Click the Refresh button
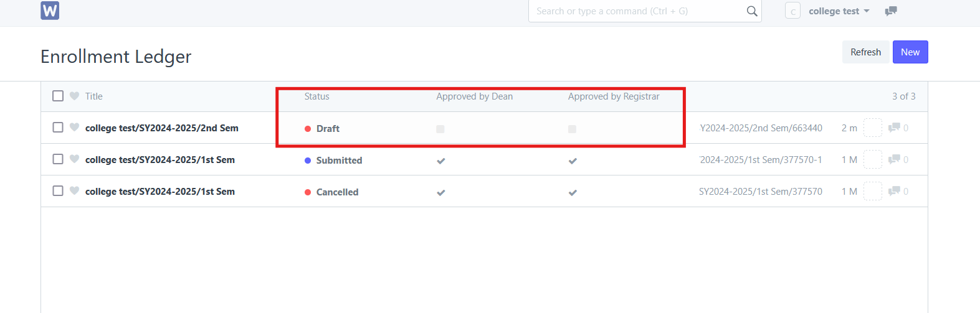980x313 pixels. click(865, 52)
